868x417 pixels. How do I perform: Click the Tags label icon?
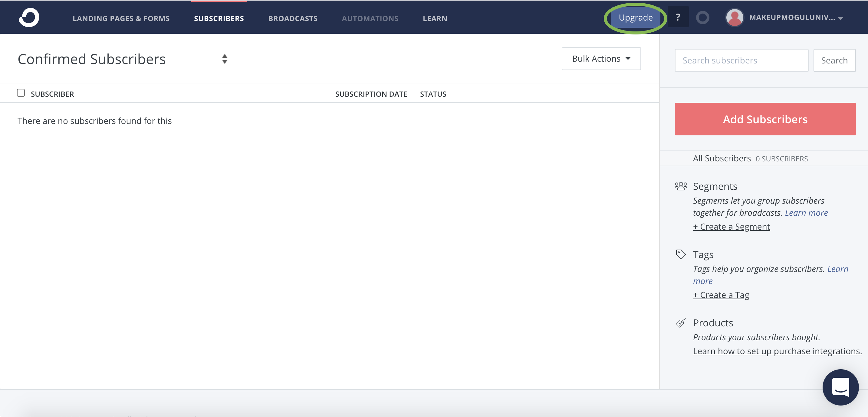(681, 254)
